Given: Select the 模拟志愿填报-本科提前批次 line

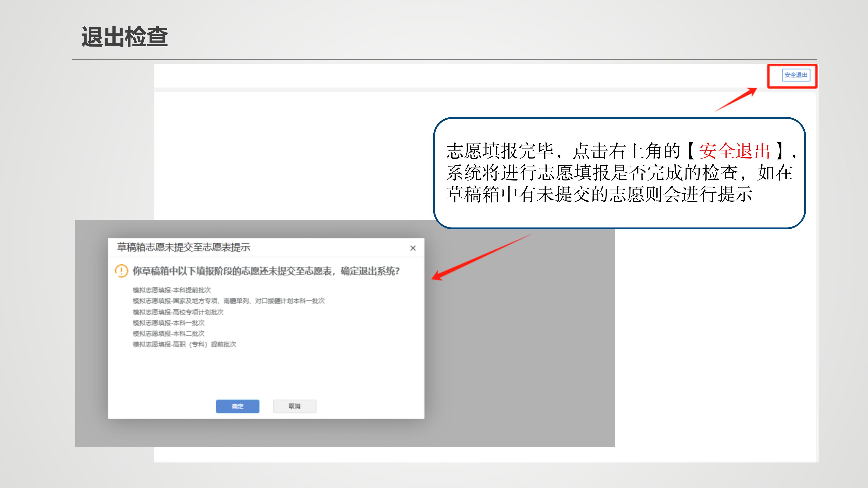Looking at the screenshot, I should 172,290.
